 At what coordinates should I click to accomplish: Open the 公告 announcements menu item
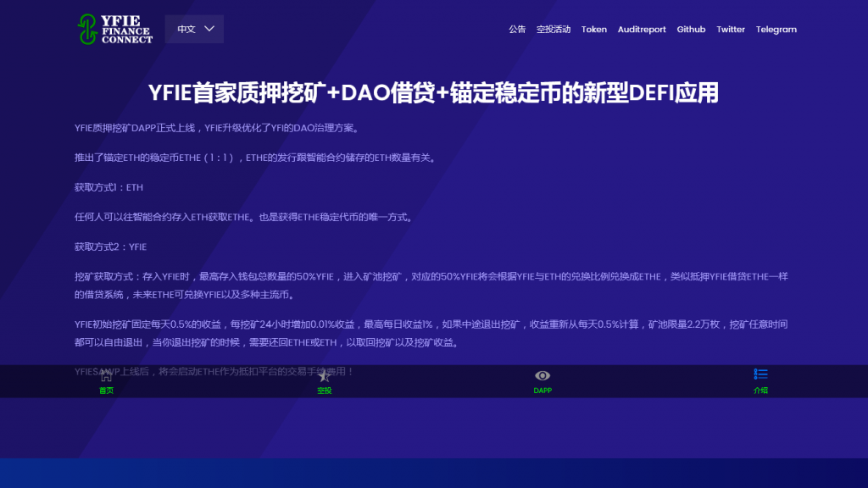point(517,29)
